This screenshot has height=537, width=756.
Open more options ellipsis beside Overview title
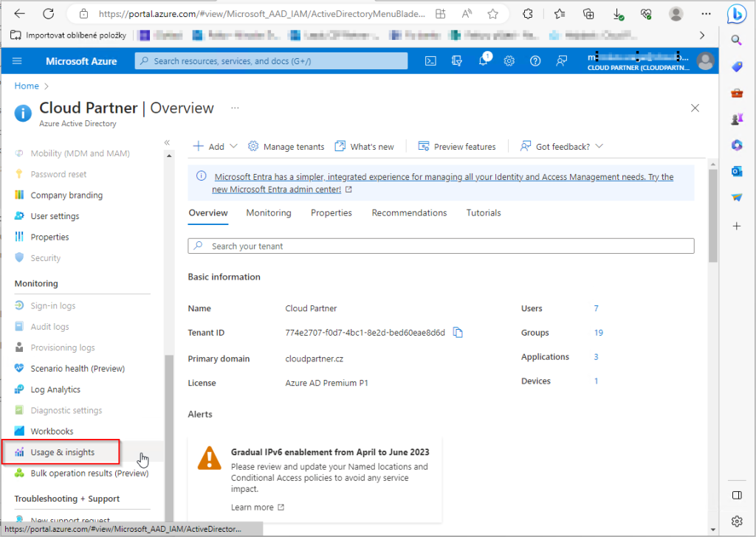(235, 108)
